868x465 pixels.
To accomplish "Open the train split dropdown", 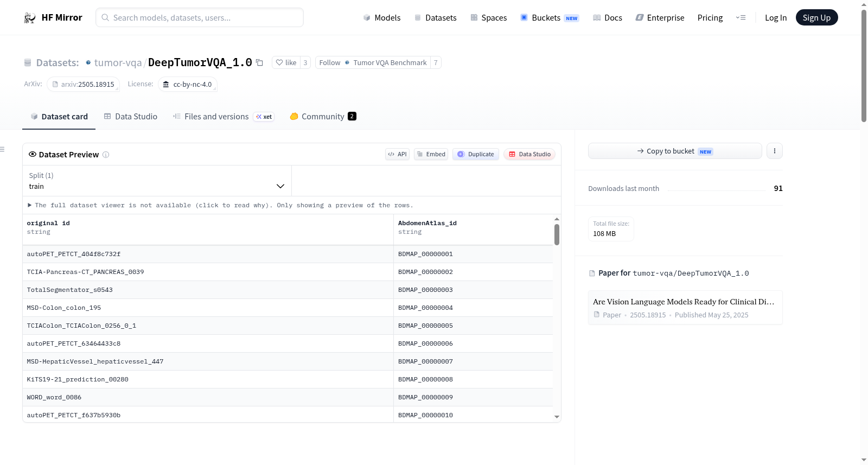I will tap(157, 181).
